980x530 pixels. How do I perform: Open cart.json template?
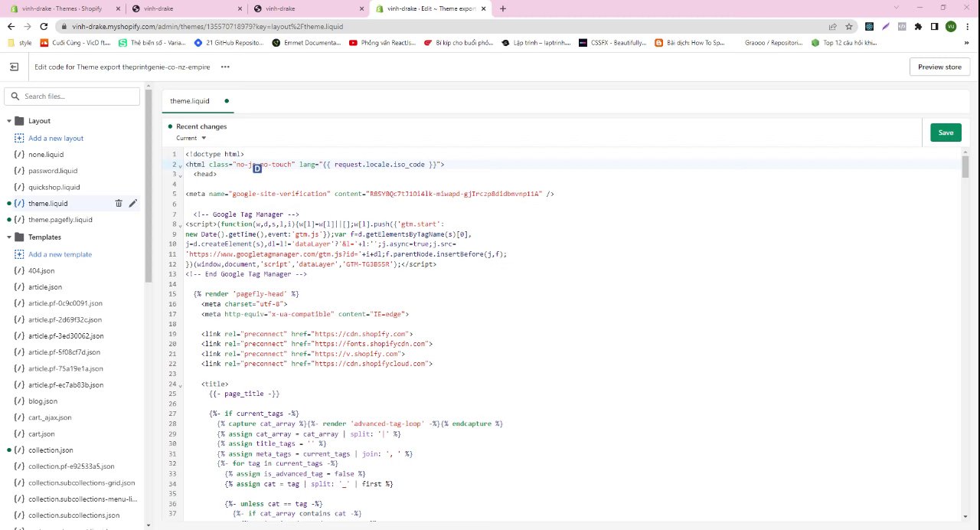(x=41, y=434)
